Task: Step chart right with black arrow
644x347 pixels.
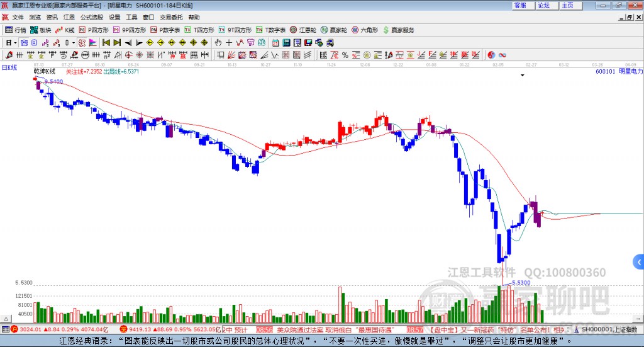Action: (x=139, y=43)
